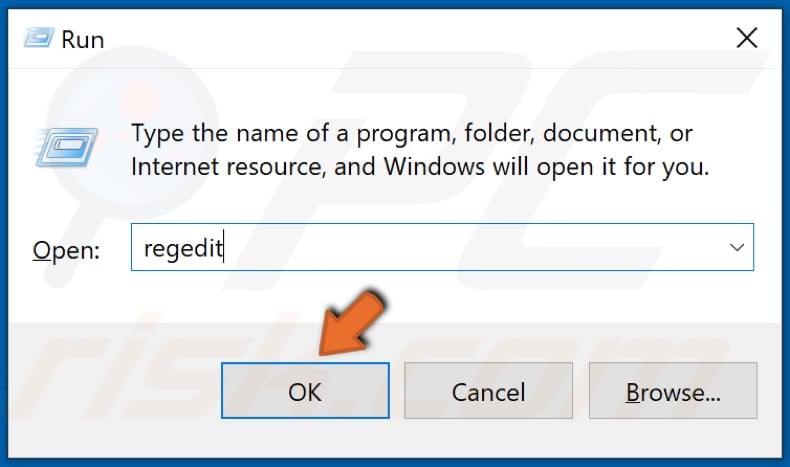Confirm with the OK button
The image size is (790, 467).
pyautogui.click(x=305, y=390)
